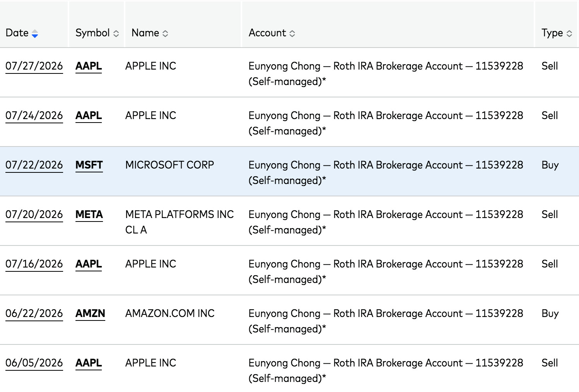Open the META symbol link
Image resolution: width=579 pixels, height=392 pixels.
(89, 215)
